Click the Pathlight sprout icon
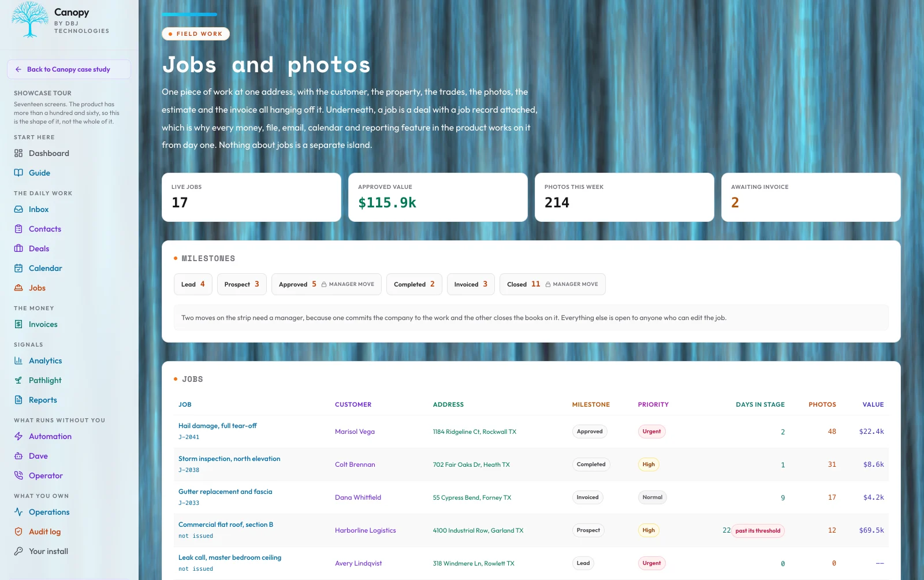The image size is (924, 580). [18, 380]
